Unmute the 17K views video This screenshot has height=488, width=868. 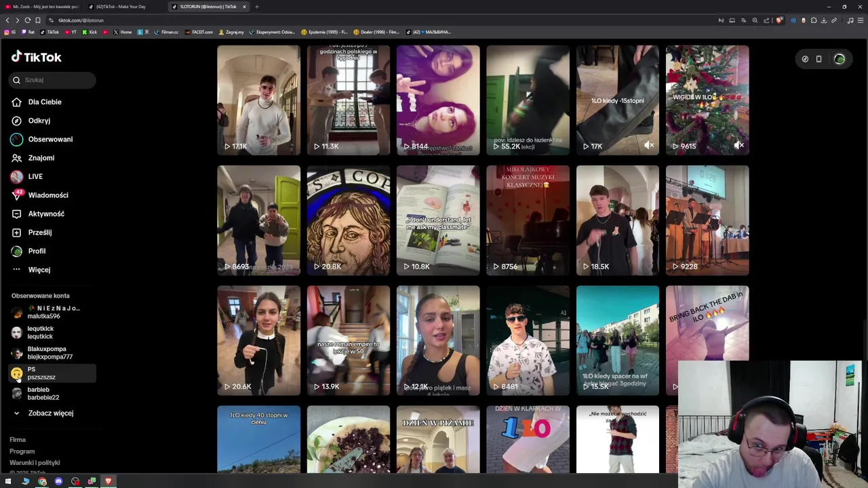coord(649,146)
